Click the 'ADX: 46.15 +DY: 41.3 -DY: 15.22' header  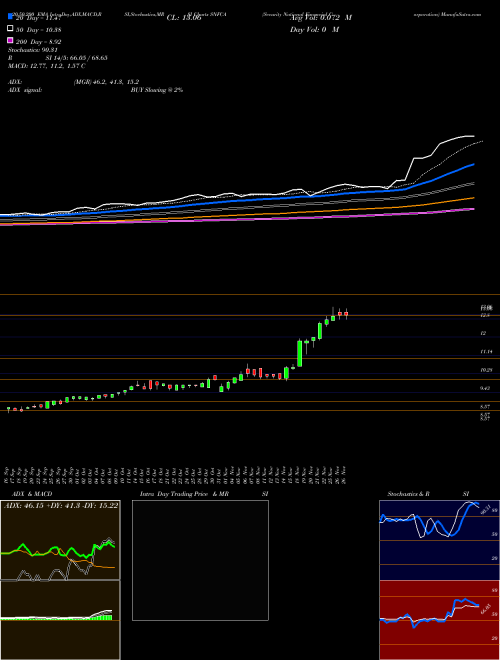tap(61, 505)
